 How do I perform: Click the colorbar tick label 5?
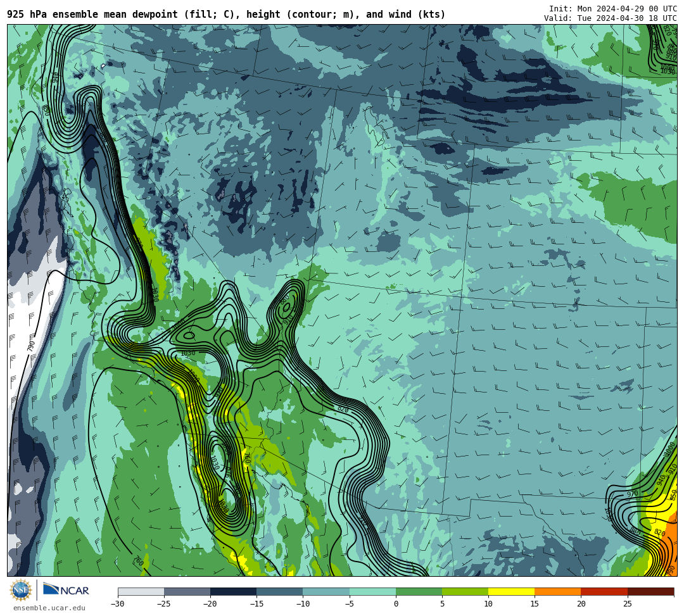tap(442, 604)
